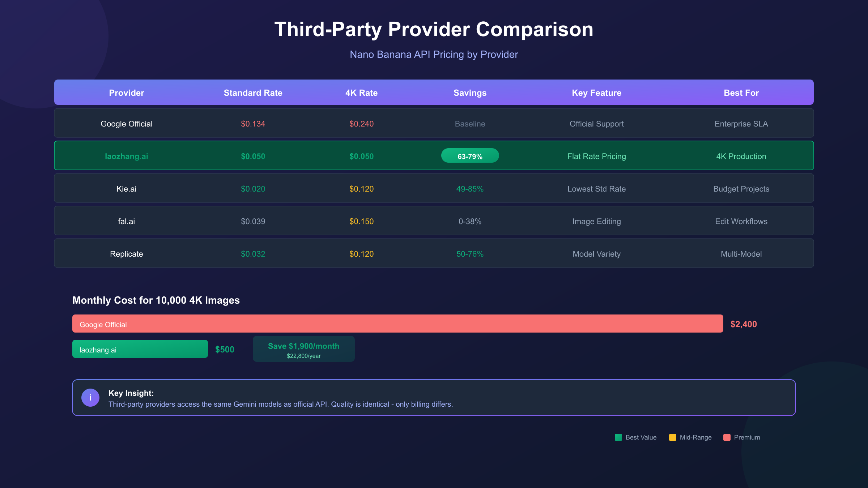Select the Key Feature column header
This screenshot has height=488, width=868.
pos(597,93)
